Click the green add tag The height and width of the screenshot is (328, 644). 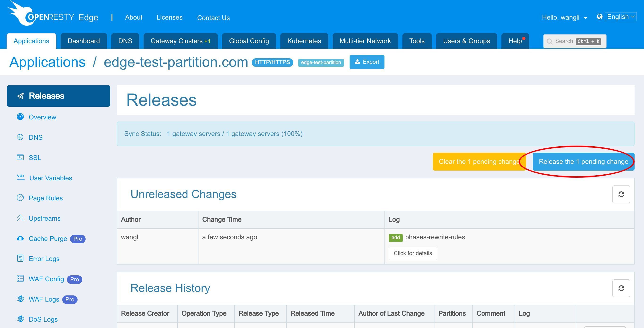tap(396, 237)
